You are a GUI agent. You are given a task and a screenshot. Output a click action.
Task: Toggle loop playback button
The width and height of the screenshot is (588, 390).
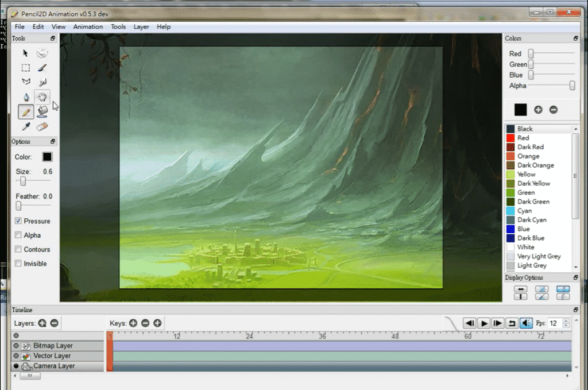click(x=512, y=323)
